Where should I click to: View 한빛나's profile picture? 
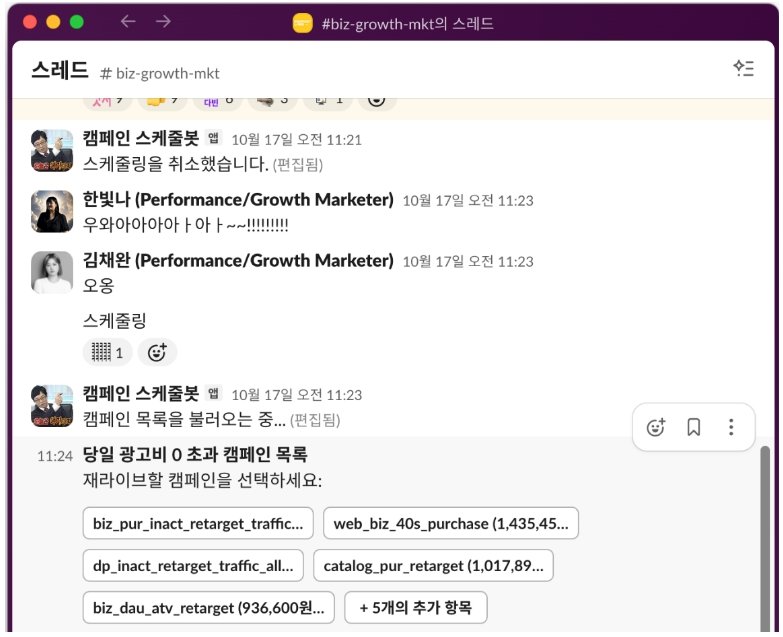(x=52, y=211)
